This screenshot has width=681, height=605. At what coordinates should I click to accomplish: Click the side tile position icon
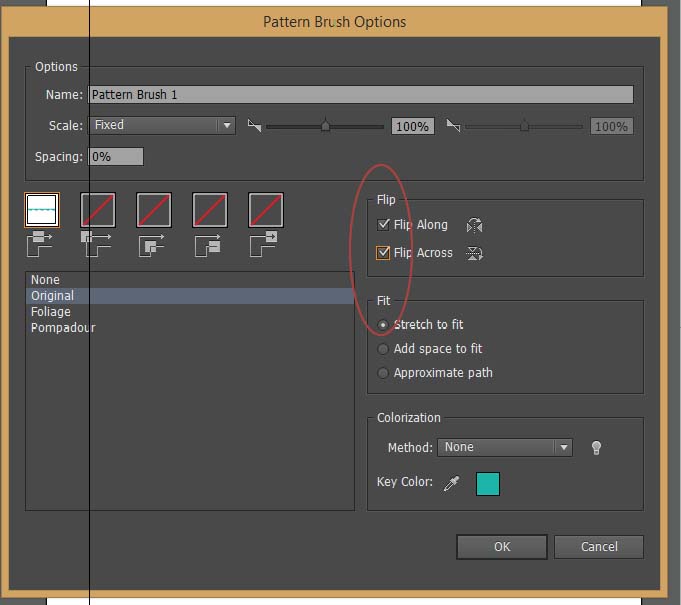click(40, 244)
